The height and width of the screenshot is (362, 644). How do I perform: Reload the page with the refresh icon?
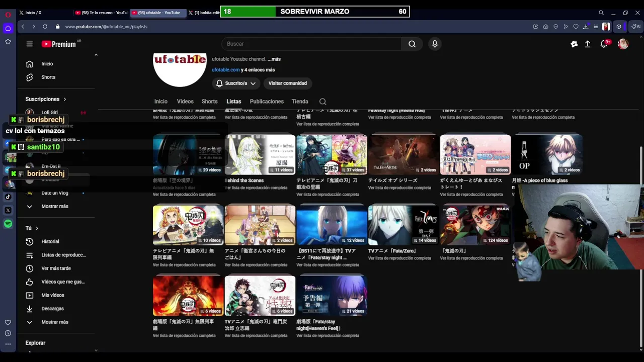tap(45, 26)
